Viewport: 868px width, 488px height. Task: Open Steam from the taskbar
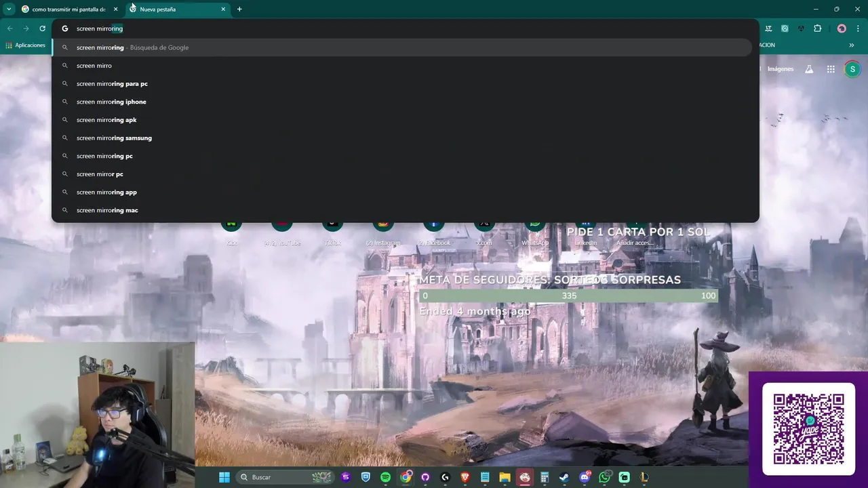point(564,477)
